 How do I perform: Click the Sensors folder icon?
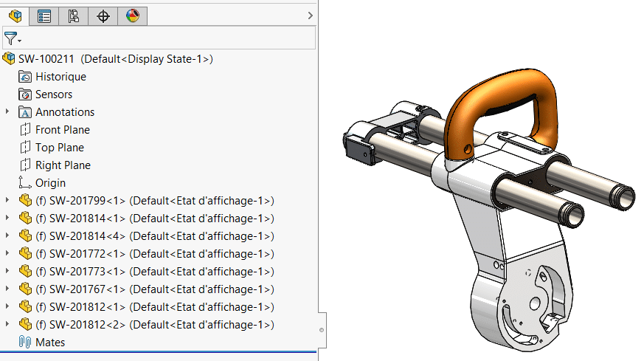tap(25, 94)
